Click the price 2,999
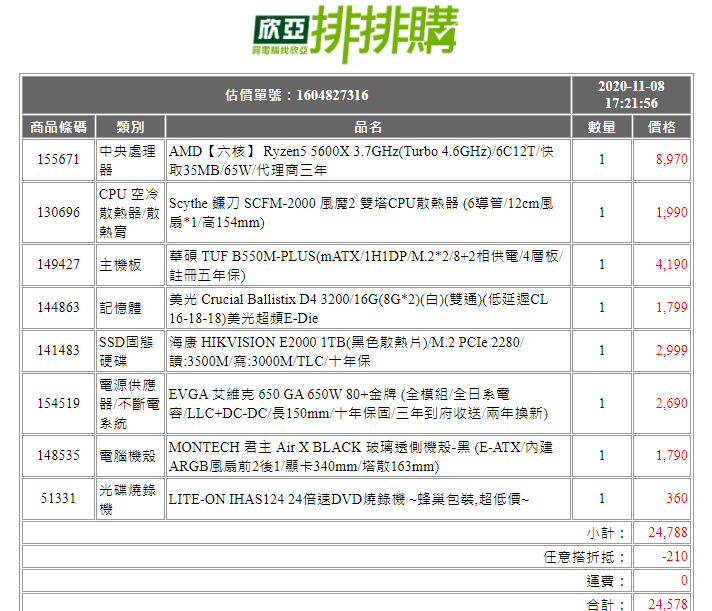 coord(672,350)
